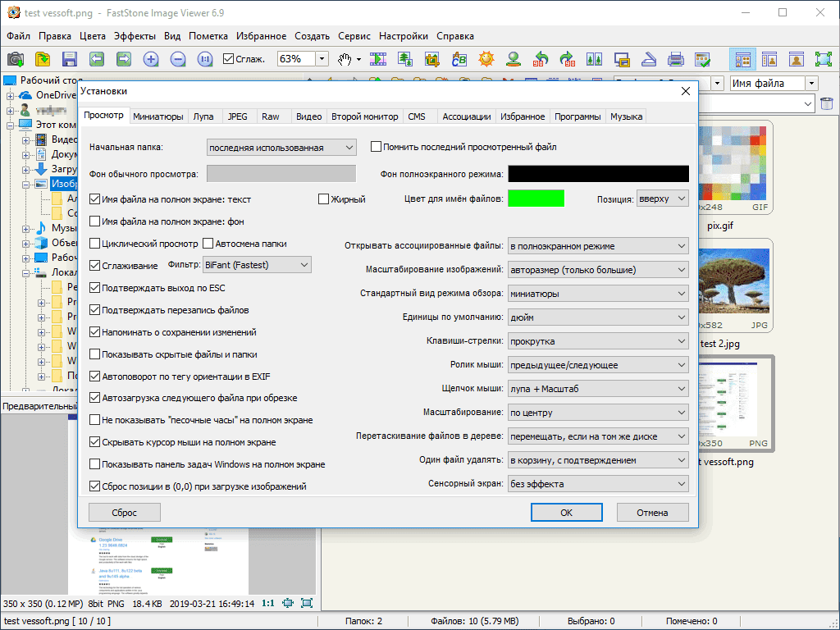Viewport: 840px width, 630px height.
Task: Switch to the 'Миниатюры' tab
Action: click(x=158, y=116)
